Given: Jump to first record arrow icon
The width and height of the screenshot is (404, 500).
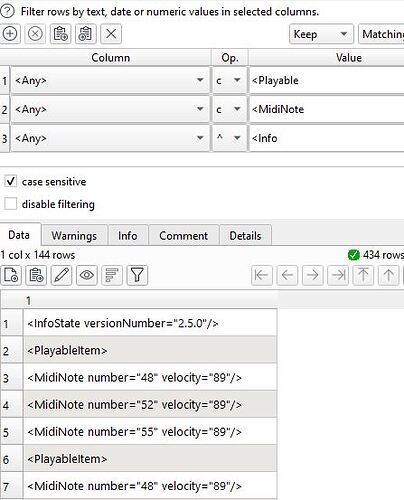Looking at the screenshot, I should coord(262,275).
